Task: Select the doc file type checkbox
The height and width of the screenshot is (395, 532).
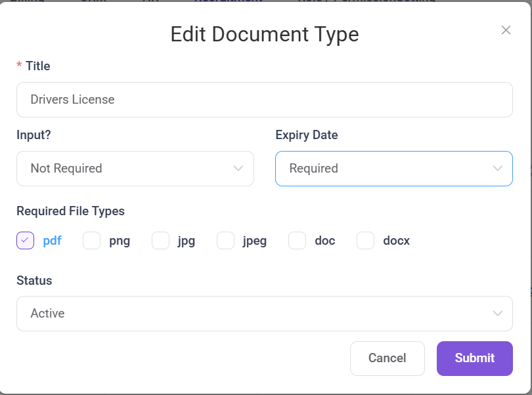Action: 298,241
